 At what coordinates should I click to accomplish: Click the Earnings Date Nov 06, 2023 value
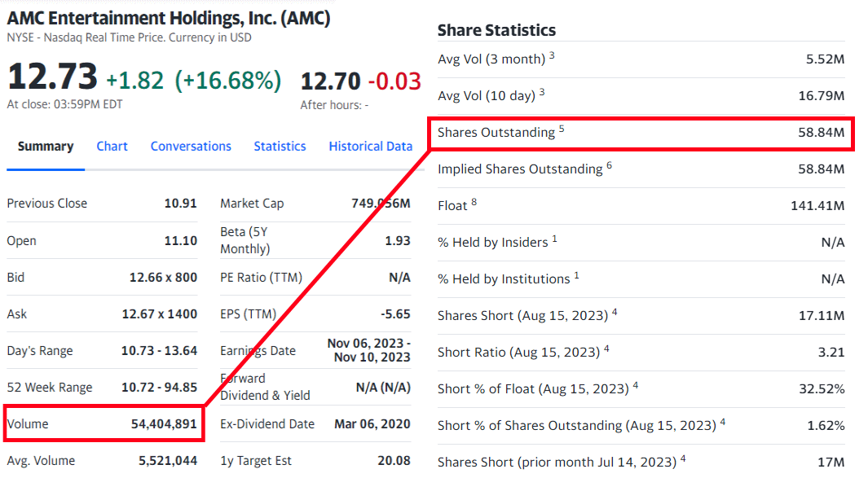[368, 350]
